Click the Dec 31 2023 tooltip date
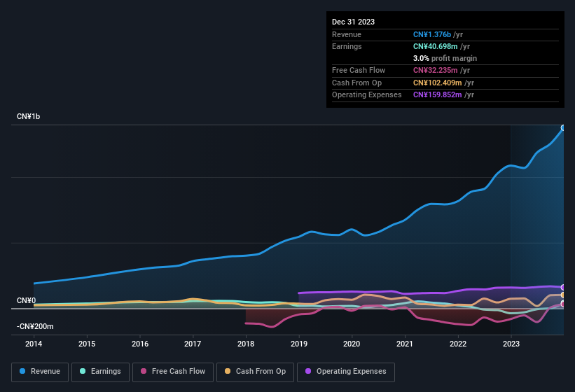The image size is (575, 392). (x=353, y=22)
